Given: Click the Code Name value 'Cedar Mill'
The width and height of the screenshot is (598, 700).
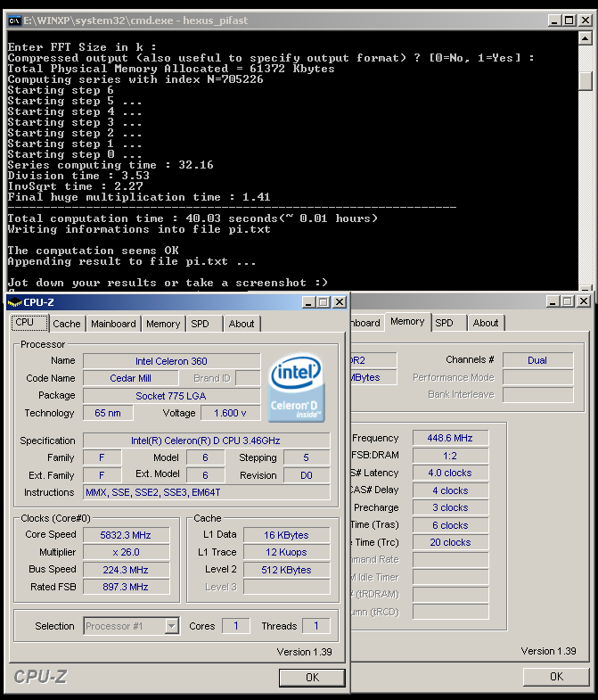Looking at the screenshot, I should [130, 379].
